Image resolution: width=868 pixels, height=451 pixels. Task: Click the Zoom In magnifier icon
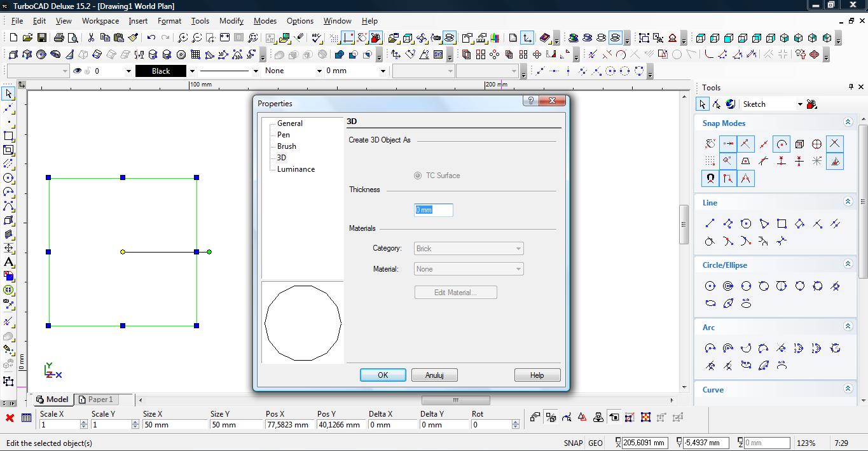click(x=183, y=38)
